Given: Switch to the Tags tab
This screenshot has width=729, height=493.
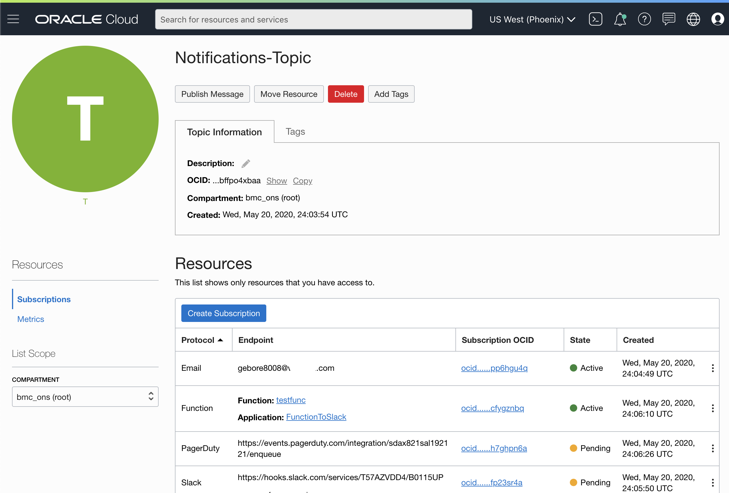Looking at the screenshot, I should click(295, 132).
